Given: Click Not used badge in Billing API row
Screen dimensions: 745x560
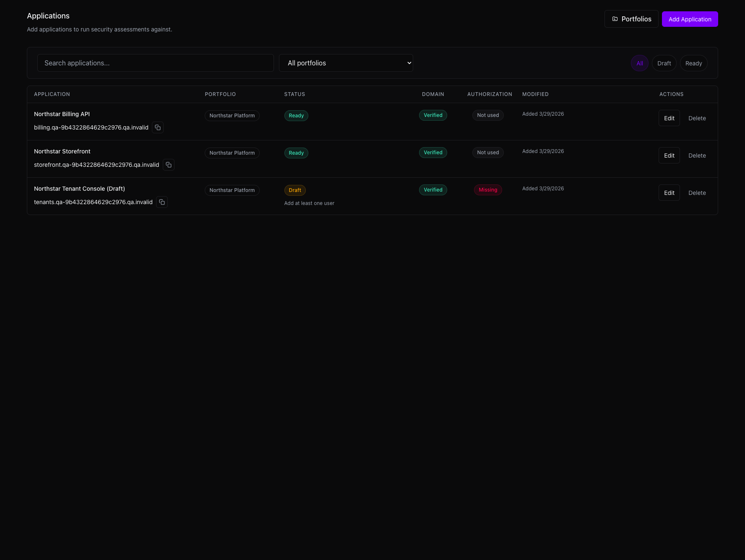Looking at the screenshot, I should click(488, 115).
